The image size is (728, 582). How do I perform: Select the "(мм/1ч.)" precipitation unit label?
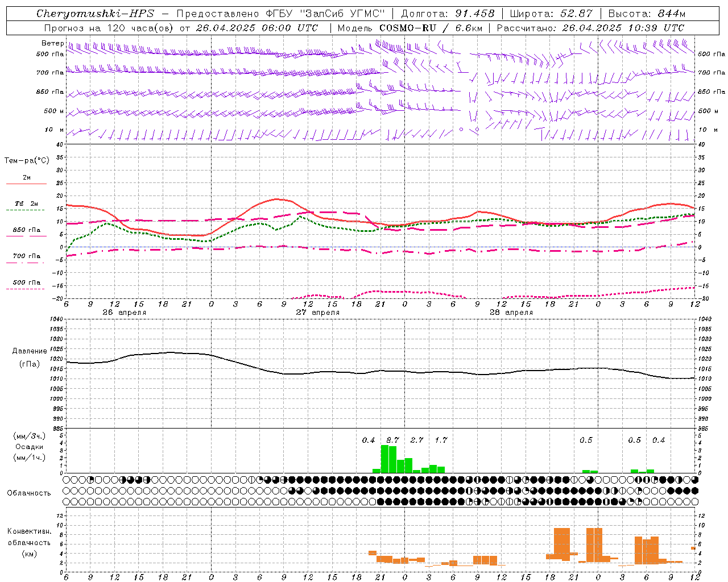click(x=30, y=458)
